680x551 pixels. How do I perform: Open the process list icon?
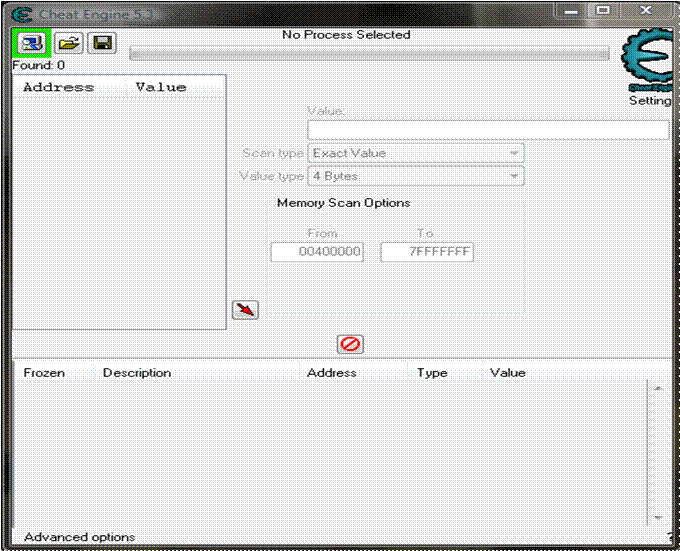(32, 42)
